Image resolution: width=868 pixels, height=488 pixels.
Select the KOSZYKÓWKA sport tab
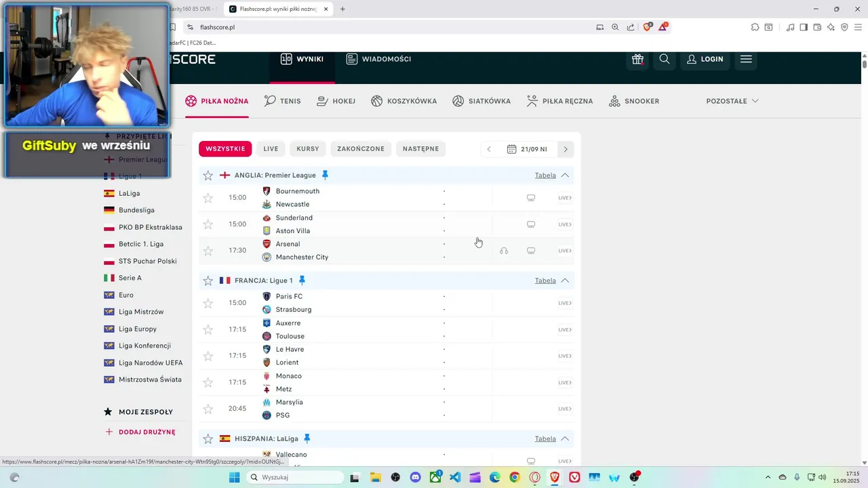point(404,101)
